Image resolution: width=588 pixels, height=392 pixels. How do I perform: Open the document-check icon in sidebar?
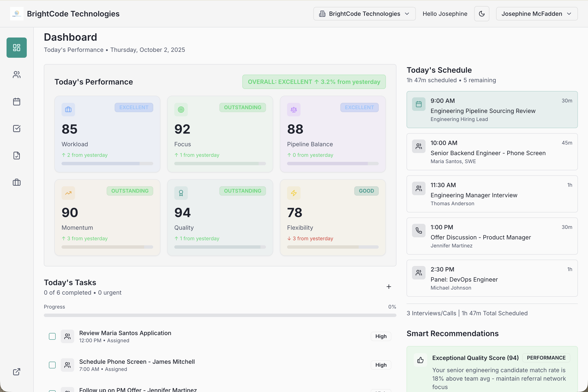coord(16,156)
